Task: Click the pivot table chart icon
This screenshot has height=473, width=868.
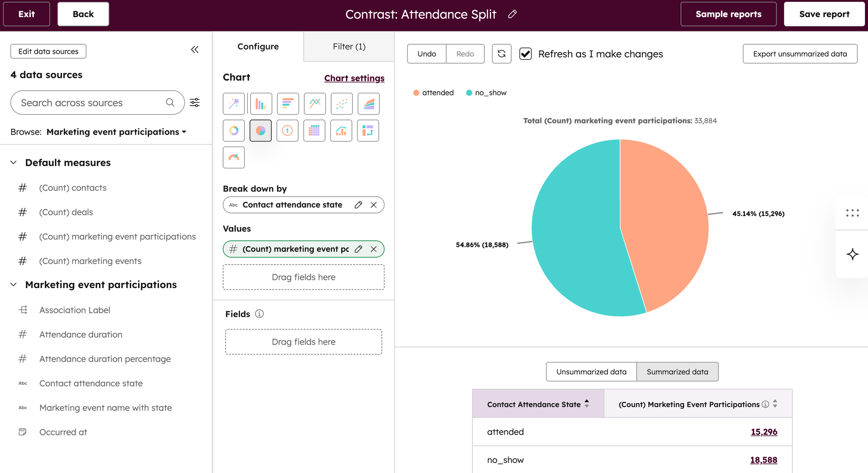Action: coord(368,131)
